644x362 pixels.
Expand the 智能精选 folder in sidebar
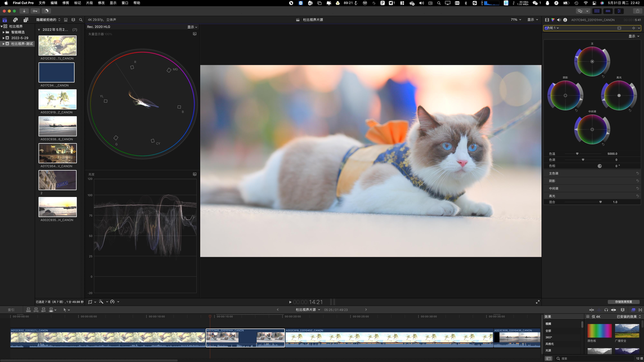coord(4,32)
